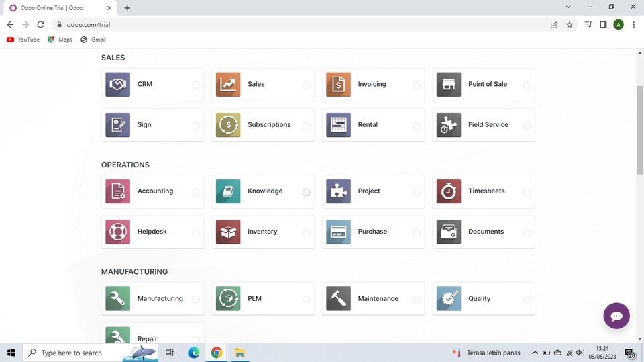Image resolution: width=644 pixels, height=362 pixels.
Task: Click the Helpdesk lifebuoy icon
Action: click(x=118, y=232)
